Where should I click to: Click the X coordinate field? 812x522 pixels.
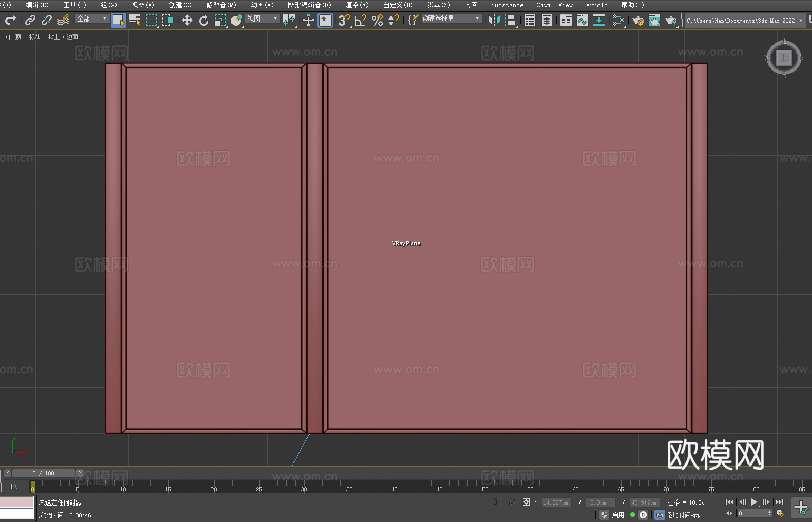[557, 502]
